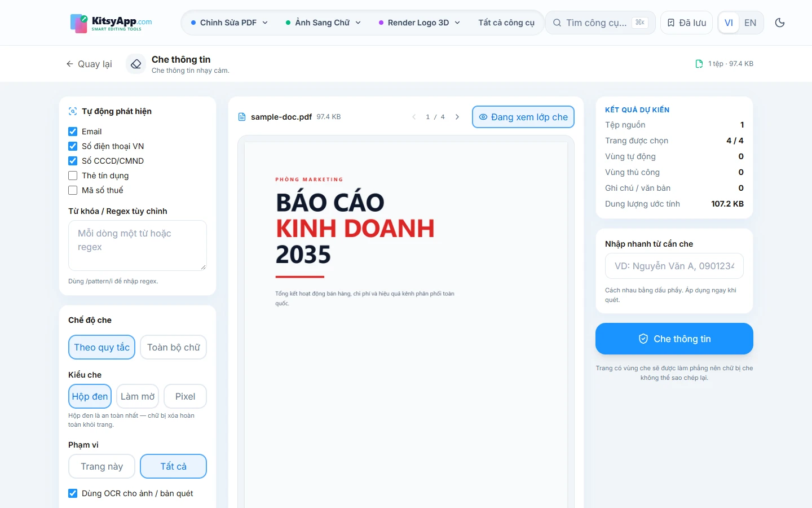Toggle Dùng OCR cho ảnh checkbox

(73, 493)
